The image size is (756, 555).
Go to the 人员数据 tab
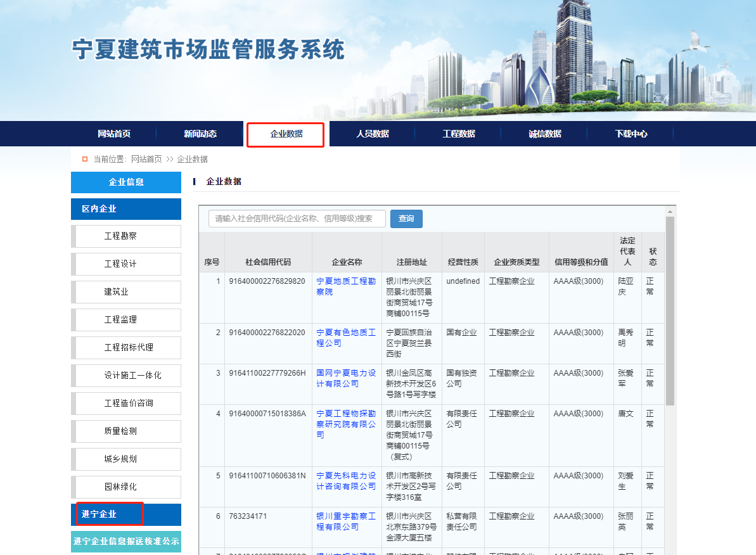(373, 134)
